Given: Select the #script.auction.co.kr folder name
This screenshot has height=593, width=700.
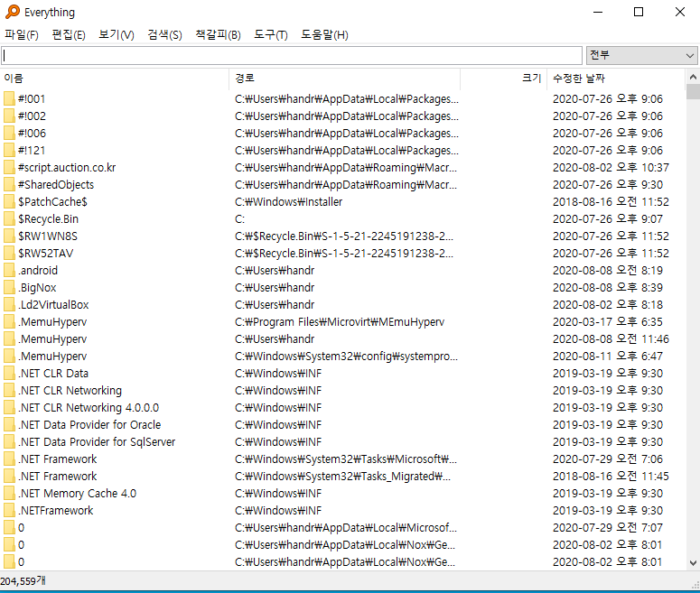Looking at the screenshot, I should [67, 167].
